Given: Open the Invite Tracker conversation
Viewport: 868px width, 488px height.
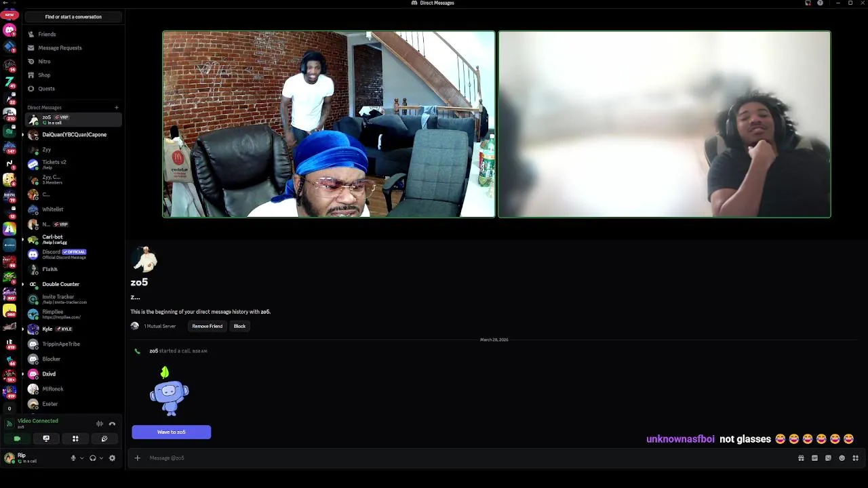Looking at the screenshot, I should click(73, 299).
